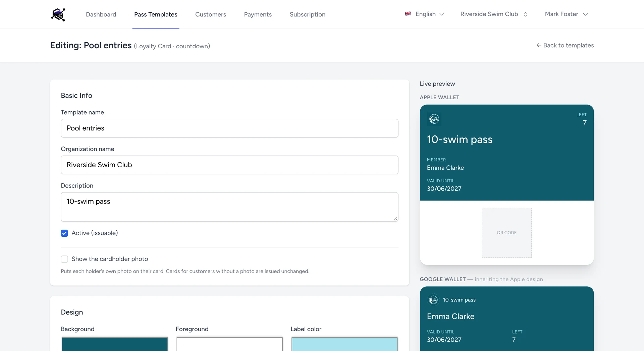644x351 pixels.
Task: Click the 'Design' section heading
Action: (x=72, y=312)
